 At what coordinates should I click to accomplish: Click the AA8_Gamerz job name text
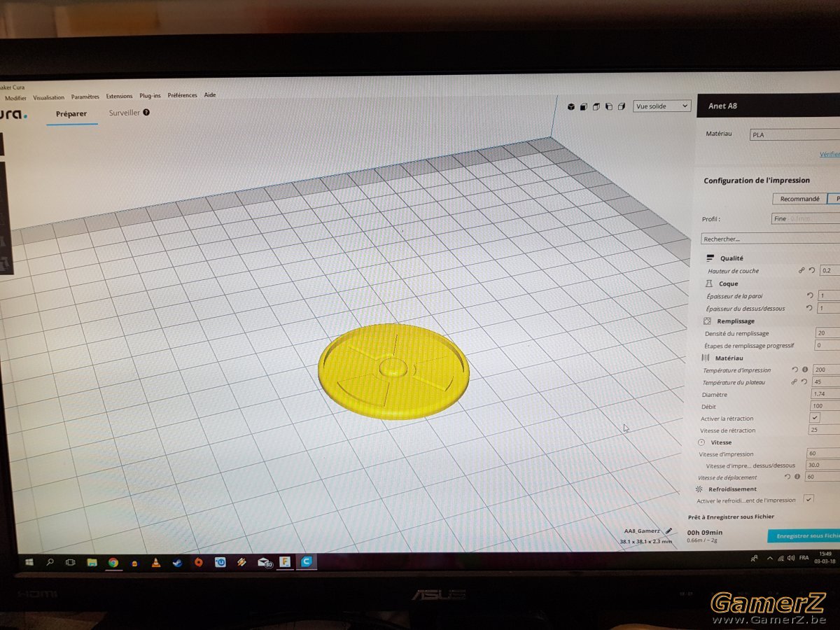tap(643, 531)
